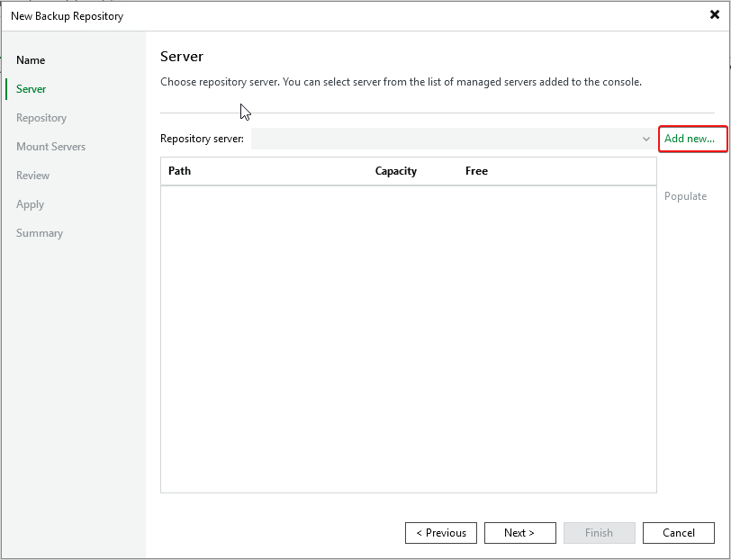The width and height of the screenshot is (731, 560).
Task: Cancel the backup repository wizard
Action: [x=678, y=533]
